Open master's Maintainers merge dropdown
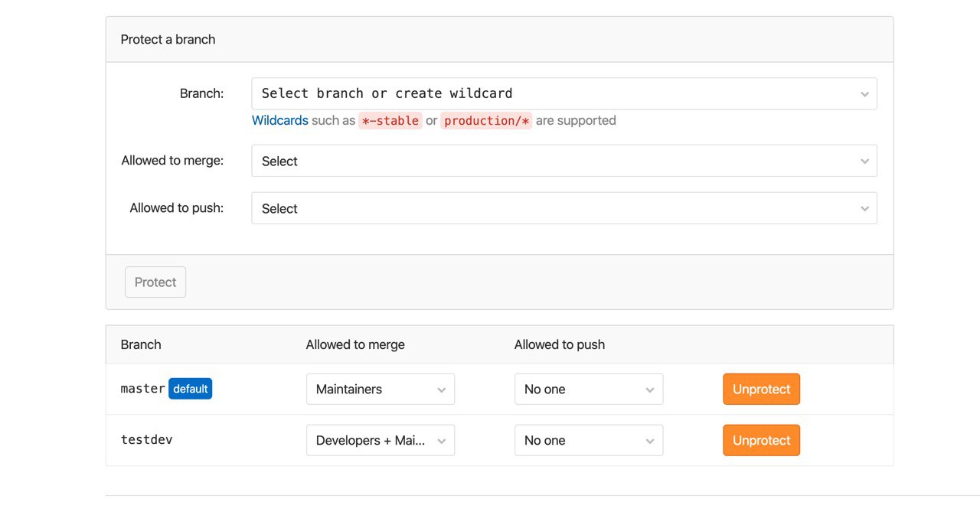Image resolution: width=980 pixels, height=512 pixels. click(381, 389)
